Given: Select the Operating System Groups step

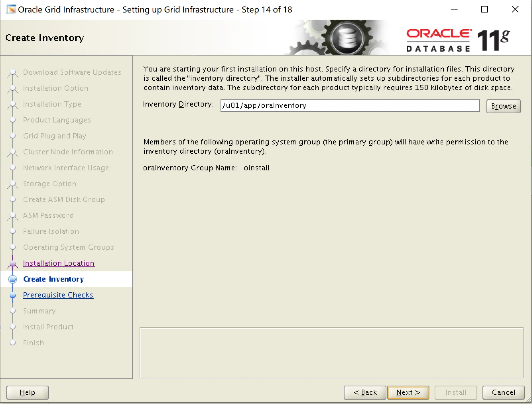Looking at the screenshot, I should (13, 247).
